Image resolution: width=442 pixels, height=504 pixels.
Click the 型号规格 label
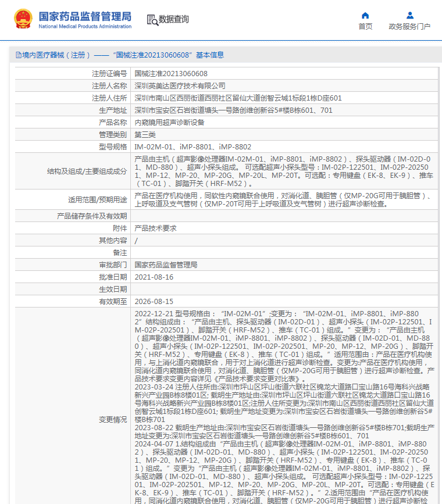[113, 147]
